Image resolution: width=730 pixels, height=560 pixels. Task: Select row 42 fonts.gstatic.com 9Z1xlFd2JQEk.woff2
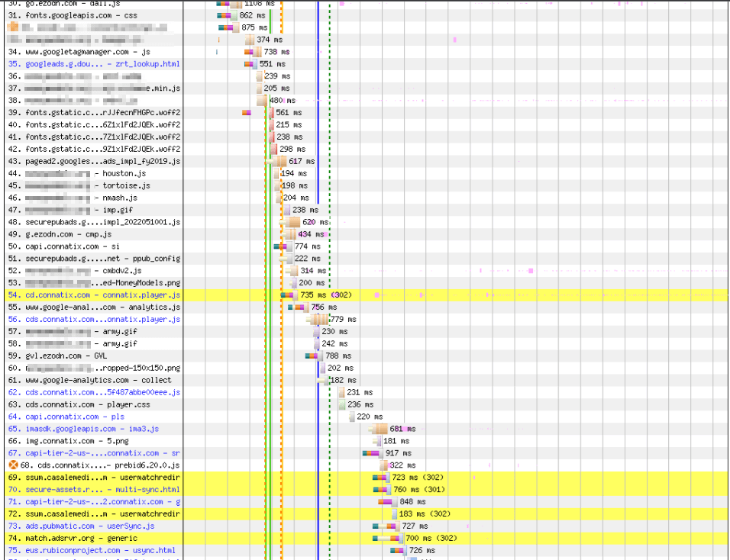coord(94,149)
